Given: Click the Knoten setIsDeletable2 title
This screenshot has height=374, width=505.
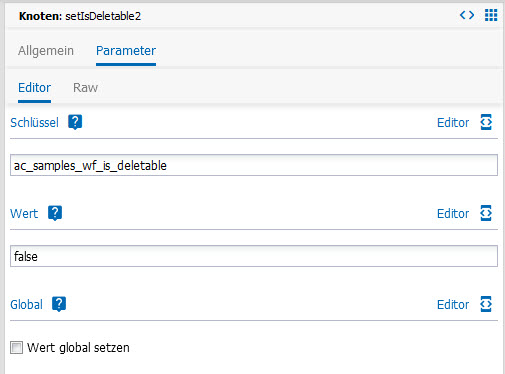Looking at the screenshot, I should pos(80,16).
